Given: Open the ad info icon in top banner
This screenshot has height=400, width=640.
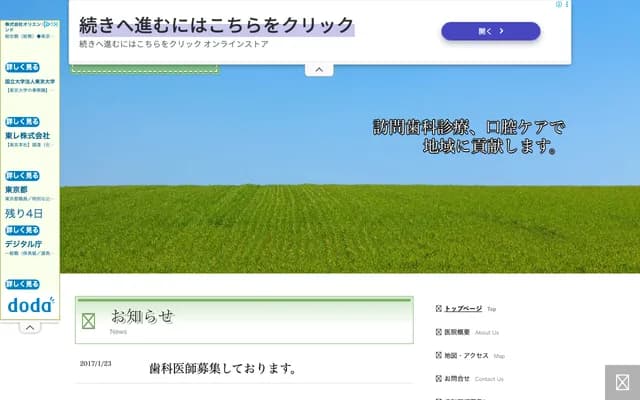Looking at the screenshot, I should (559, 4).
